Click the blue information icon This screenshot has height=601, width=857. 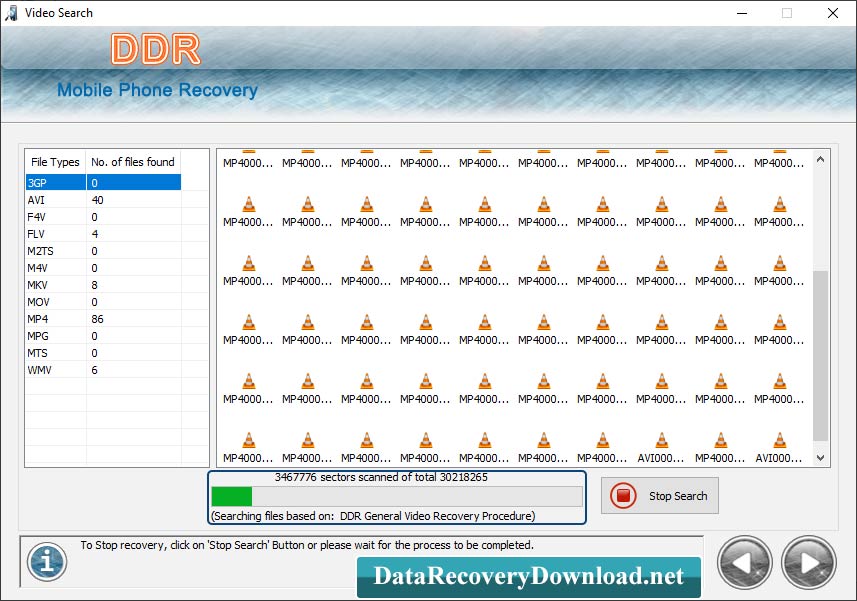coord(47,562)
